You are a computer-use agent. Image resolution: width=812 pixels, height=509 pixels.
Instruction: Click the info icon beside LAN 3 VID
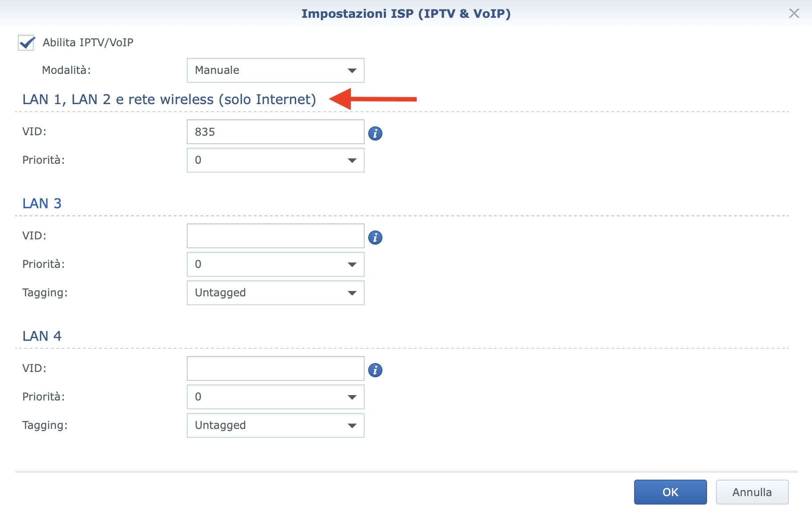coord(375,238)
